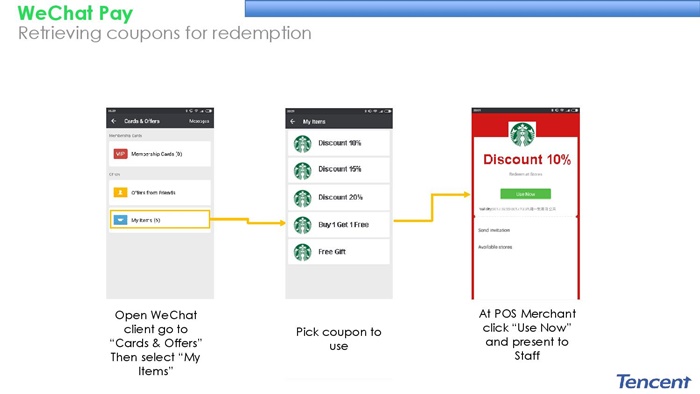Pick the Buy 1 Get 1 Free coupon
This screenshot has width=700, height=394.
[338, 225]
